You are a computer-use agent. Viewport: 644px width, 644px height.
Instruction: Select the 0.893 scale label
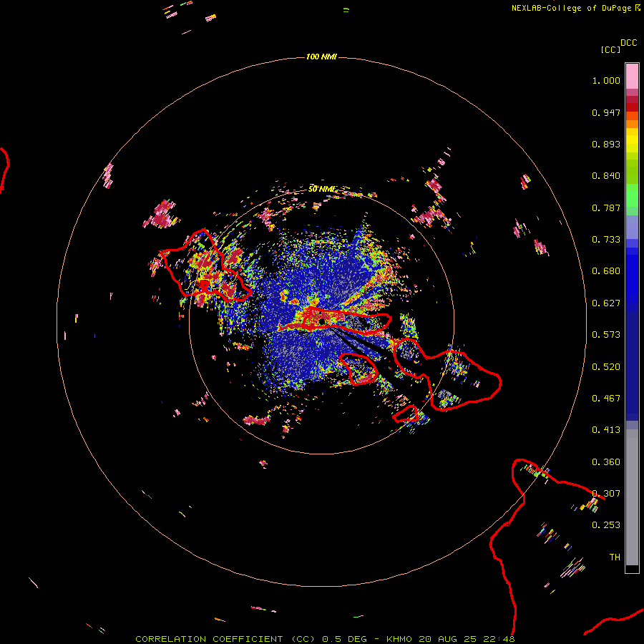[x=606, y=144]
